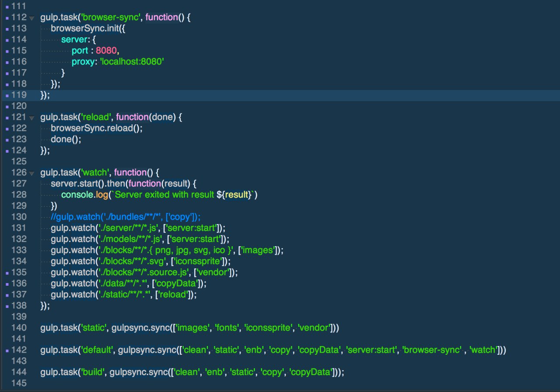Click the change marker on line 138
The width and height of the screenshot is (560, 392).
(x=7, y=305)
